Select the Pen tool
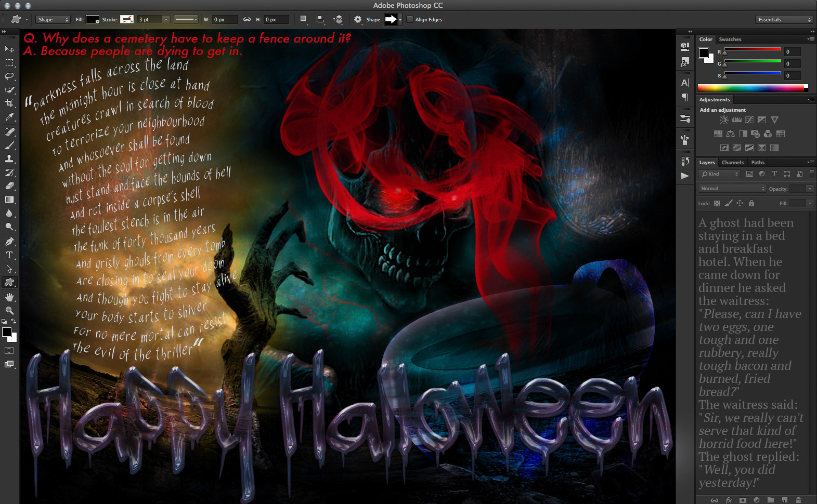817x504 pixels. coord(9,242)
